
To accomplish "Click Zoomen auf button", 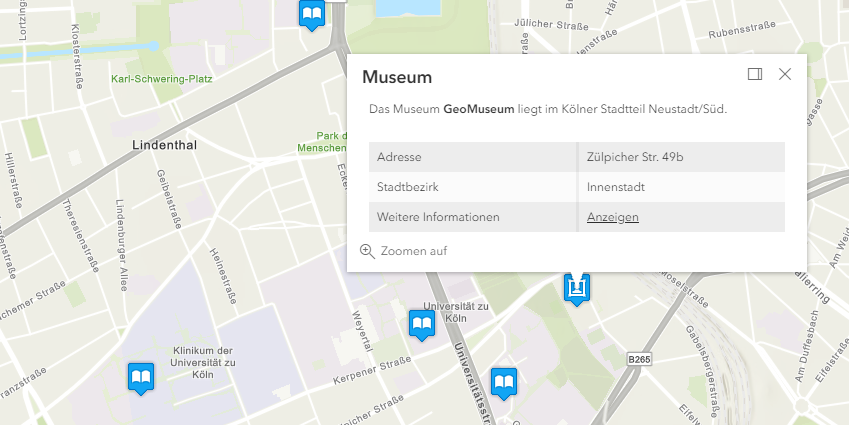I will (404, 251).
